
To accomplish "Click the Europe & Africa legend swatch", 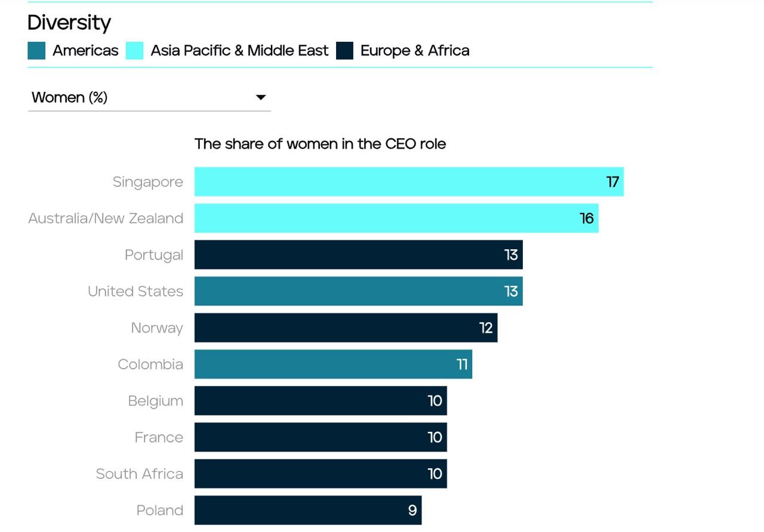I will tap(344, 51).
